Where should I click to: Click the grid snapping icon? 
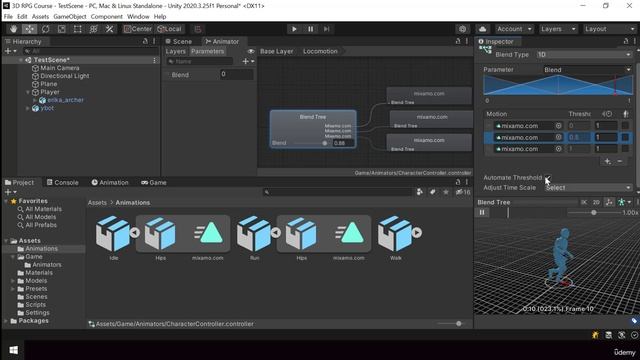pos(198,29)
